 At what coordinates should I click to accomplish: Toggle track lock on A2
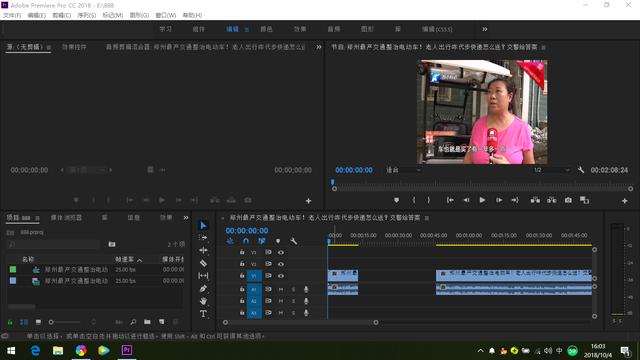[242, 301]
